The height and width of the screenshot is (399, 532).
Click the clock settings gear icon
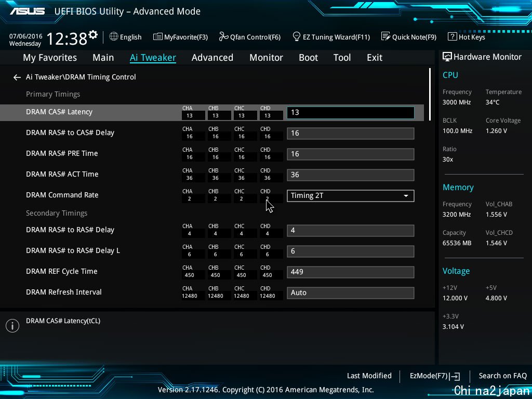click(93, 35)
